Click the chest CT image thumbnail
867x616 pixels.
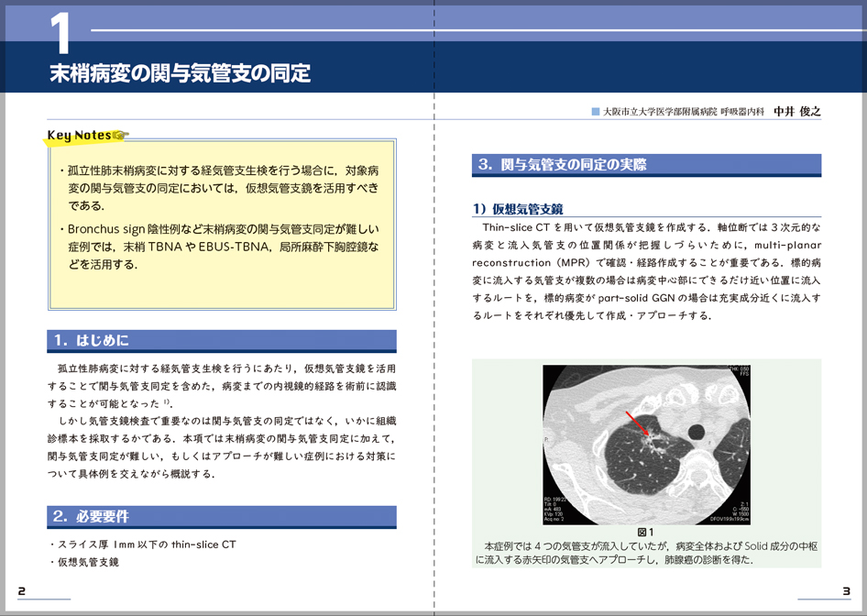click(x=646, y=445)
